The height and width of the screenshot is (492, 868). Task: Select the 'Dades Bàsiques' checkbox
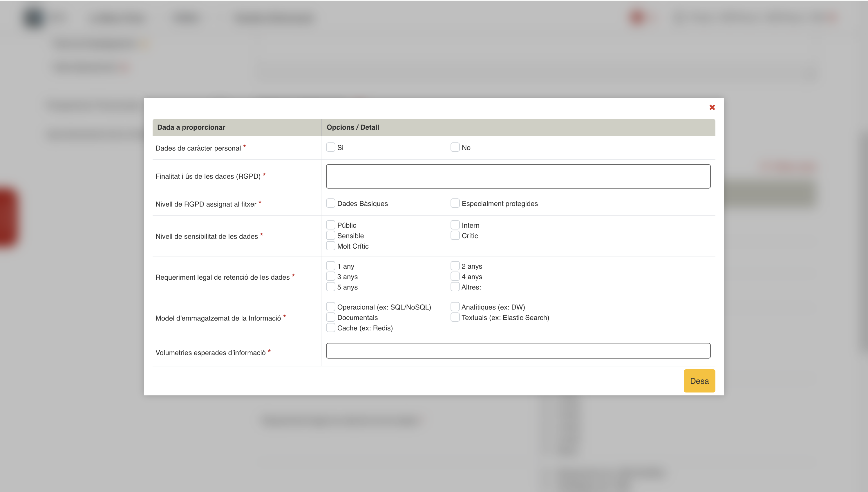tap(330, 203)
